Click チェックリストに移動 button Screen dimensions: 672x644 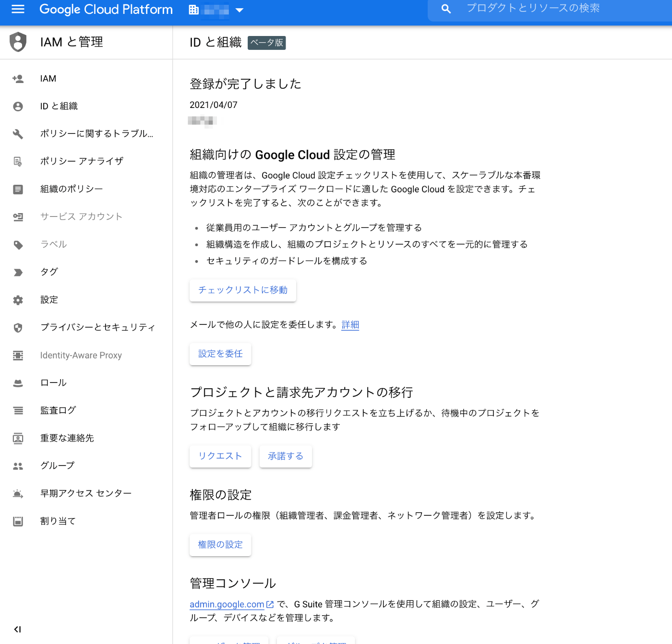click(243, 290)
